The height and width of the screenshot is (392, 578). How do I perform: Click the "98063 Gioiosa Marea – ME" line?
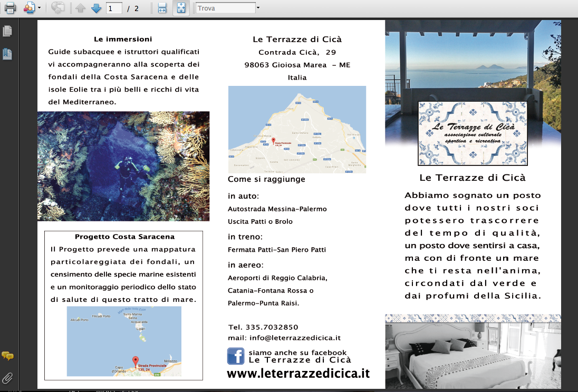coord(297,65)
